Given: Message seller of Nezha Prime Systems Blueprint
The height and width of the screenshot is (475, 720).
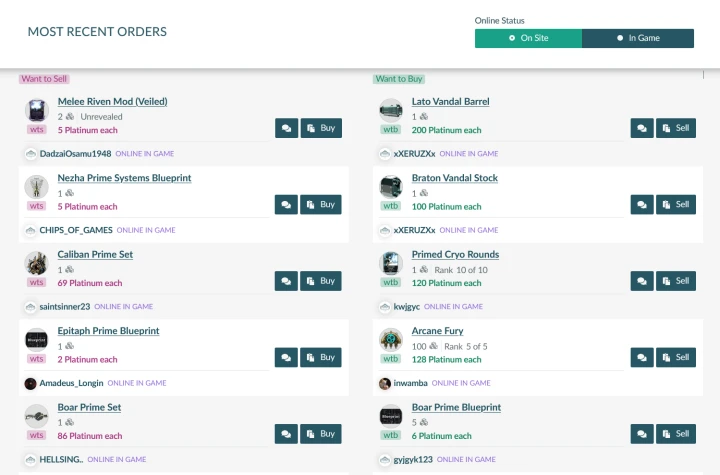Looking at the screenshot, I should 286,205.
